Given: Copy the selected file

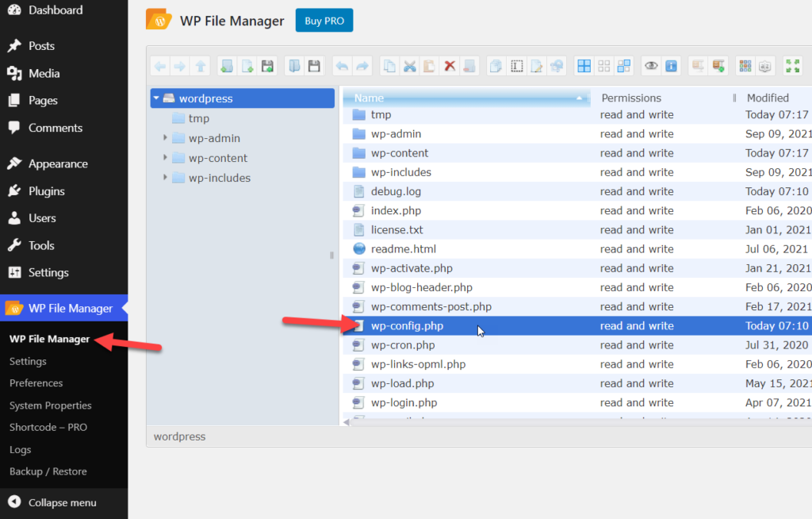Looking at the screenshot, I should tap(389, 67).
